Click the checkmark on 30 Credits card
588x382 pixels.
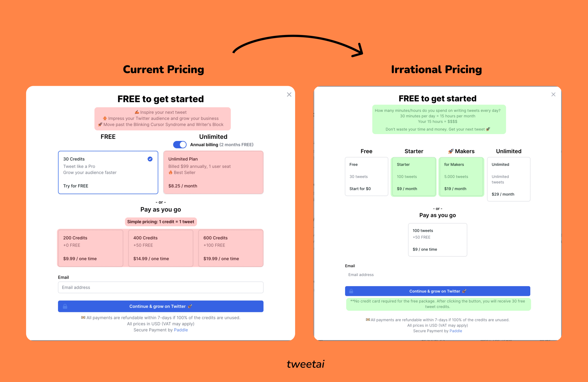150,159
